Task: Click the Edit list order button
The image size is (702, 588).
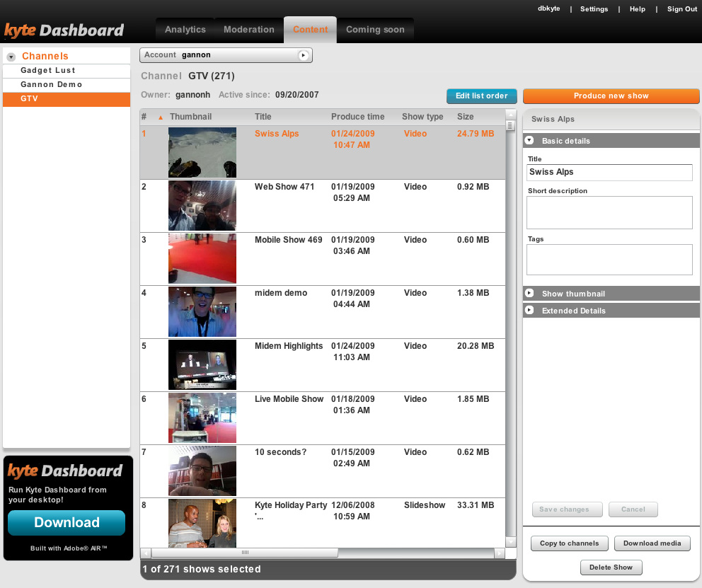Action: (482, 96)
